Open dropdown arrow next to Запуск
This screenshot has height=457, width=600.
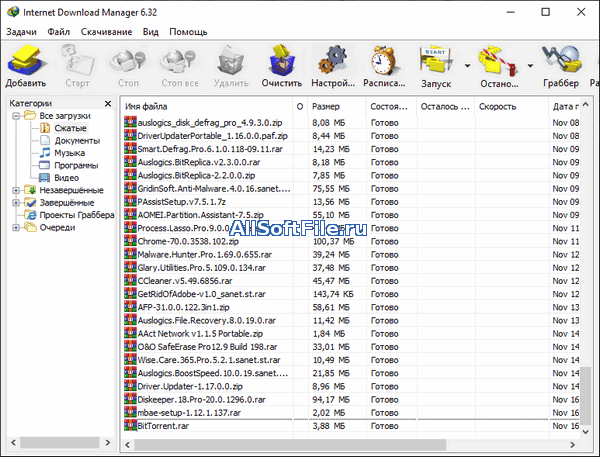tap(468, 66)
